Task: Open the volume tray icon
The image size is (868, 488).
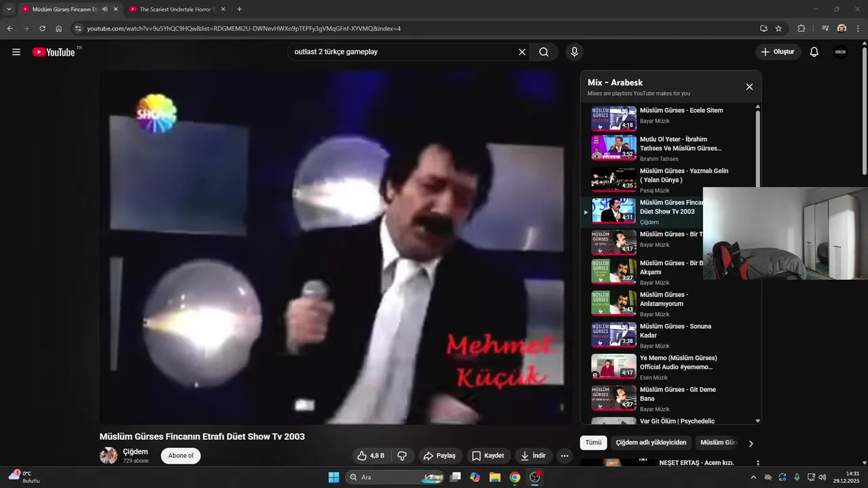Action: 823,477
